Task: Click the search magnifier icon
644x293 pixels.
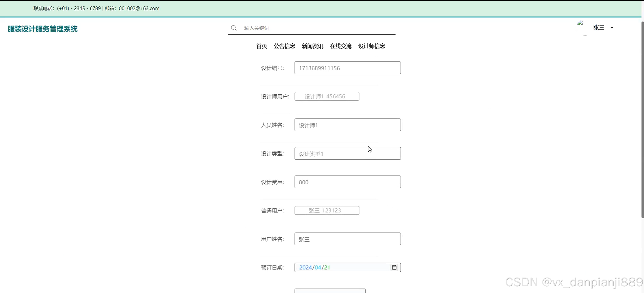Action: 234,28
